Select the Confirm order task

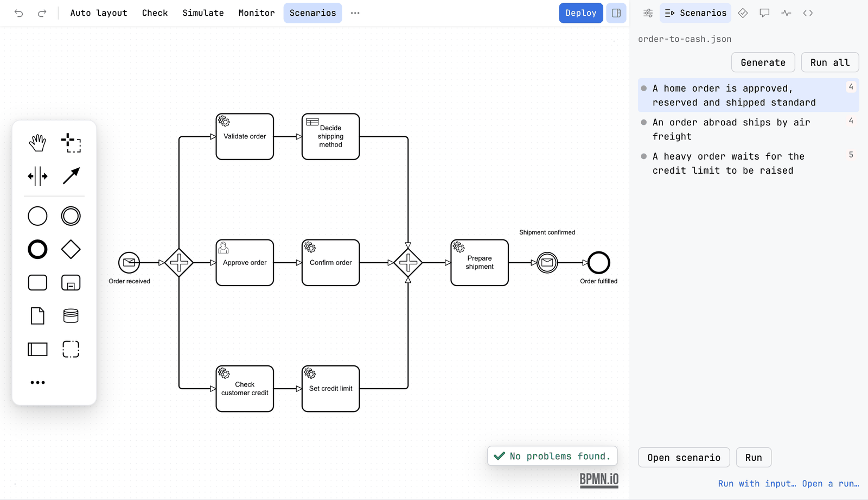click(x=330, y=263)
